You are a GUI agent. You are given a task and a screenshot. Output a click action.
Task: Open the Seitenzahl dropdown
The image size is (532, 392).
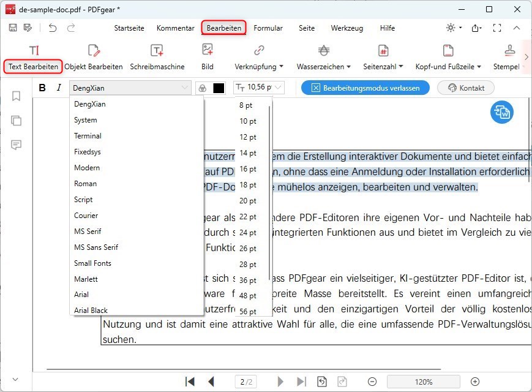click(x=383, y=59)
